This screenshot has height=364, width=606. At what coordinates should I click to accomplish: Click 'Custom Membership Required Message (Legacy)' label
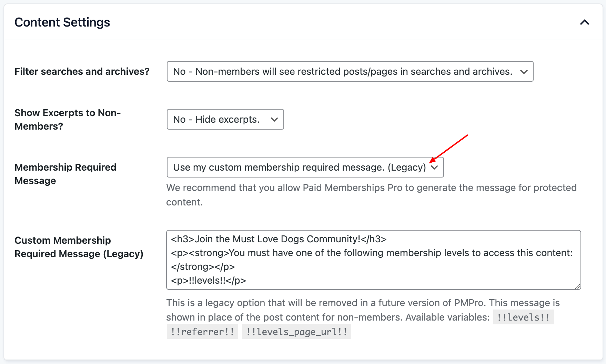[x=79, y=247]
